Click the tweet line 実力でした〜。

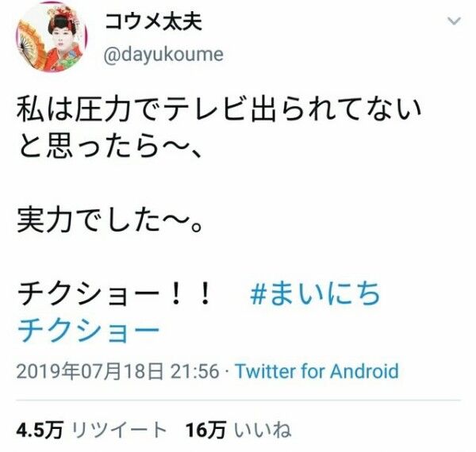coord(109,220)
